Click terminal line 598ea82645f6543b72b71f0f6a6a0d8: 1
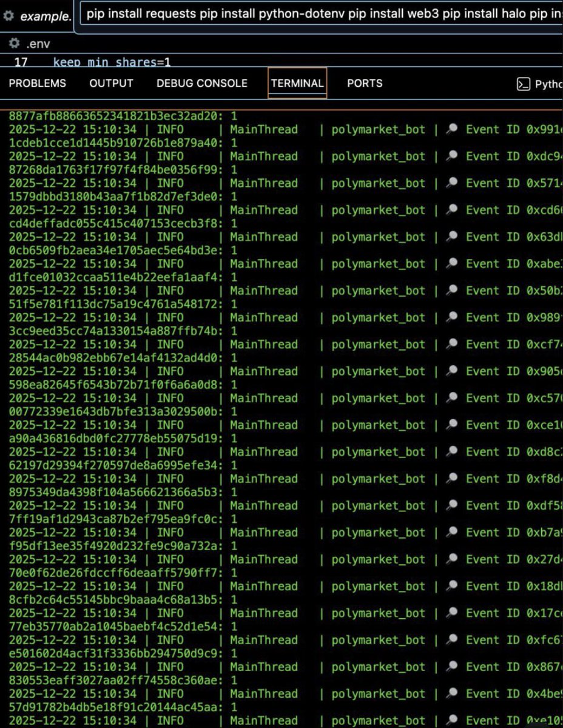563x728 pixels. coord(123,385)
